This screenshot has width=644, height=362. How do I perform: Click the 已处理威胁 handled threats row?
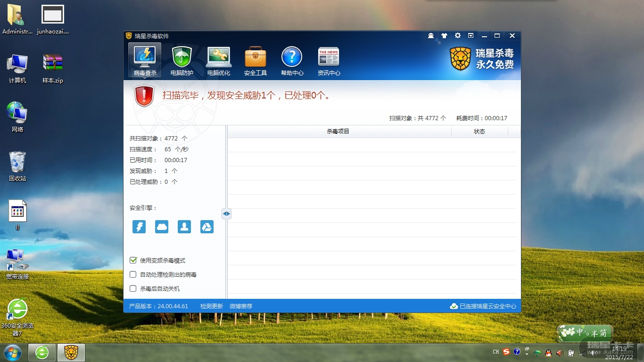click(x=154, y=182)
